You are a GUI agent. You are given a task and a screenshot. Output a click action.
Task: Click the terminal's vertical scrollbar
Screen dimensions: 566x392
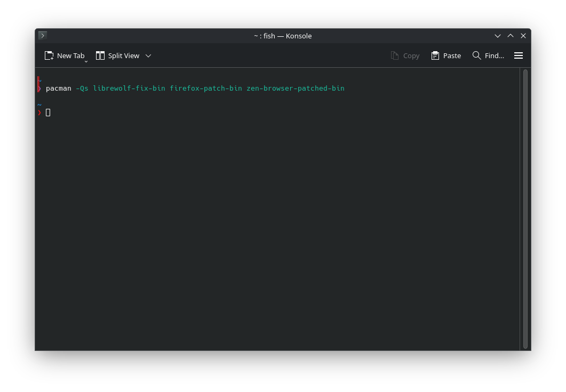(525, 208)
